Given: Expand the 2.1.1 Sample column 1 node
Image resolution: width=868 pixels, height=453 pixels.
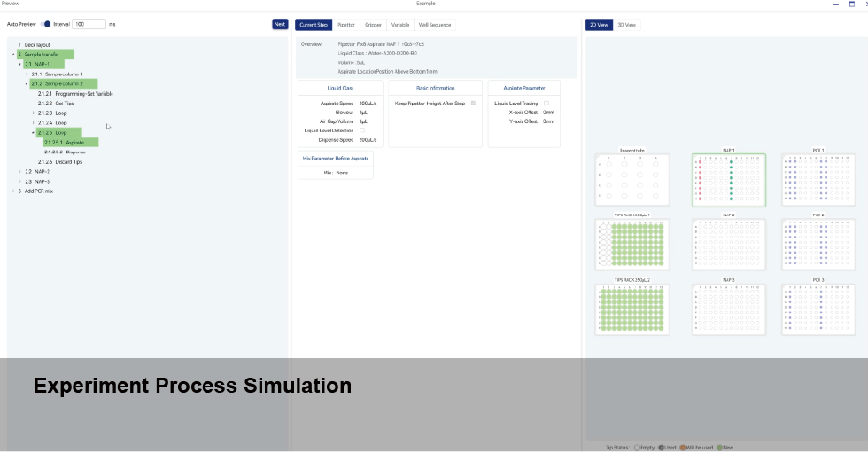Looking at the screenshot, I should pyautogui.click(x=27, y=74).
